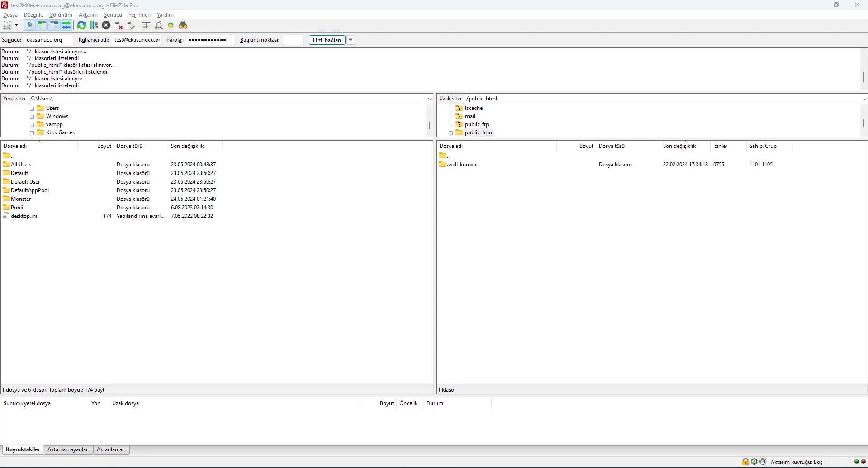Screen dimensions: 868x468
Task: Expand the XboxGames folder tree node
Action: (x=32, y=133)
